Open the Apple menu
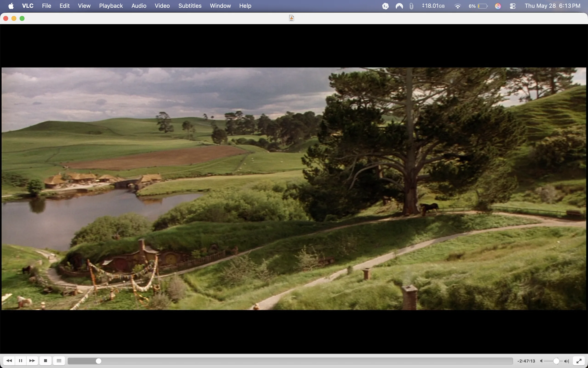This screenshot has height=368, width=588. (x=11, y=6)
